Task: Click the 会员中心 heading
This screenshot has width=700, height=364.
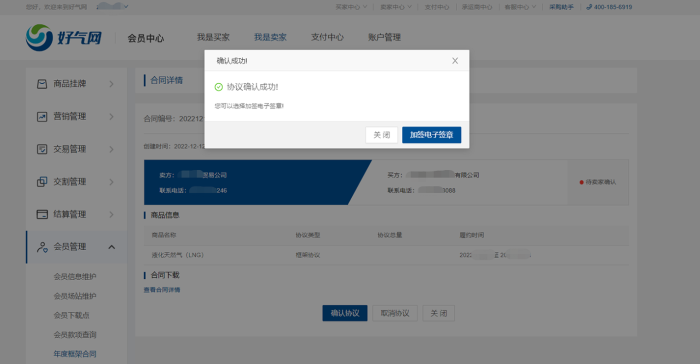Action: click(x=146, y=38)
